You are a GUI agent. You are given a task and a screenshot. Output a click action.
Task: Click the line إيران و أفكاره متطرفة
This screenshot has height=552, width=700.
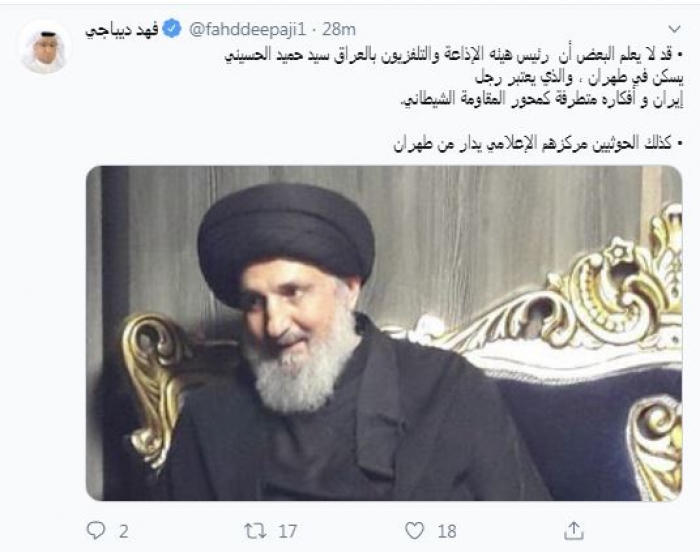[541, 100]
